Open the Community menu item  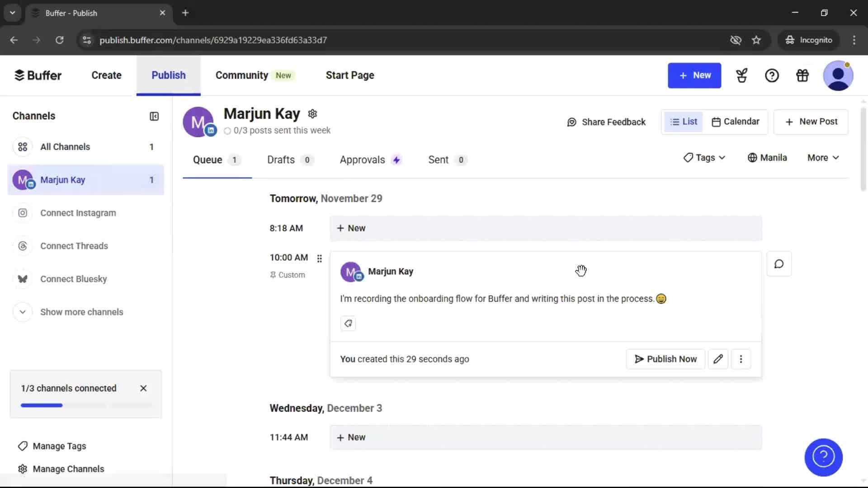point(241,75)
